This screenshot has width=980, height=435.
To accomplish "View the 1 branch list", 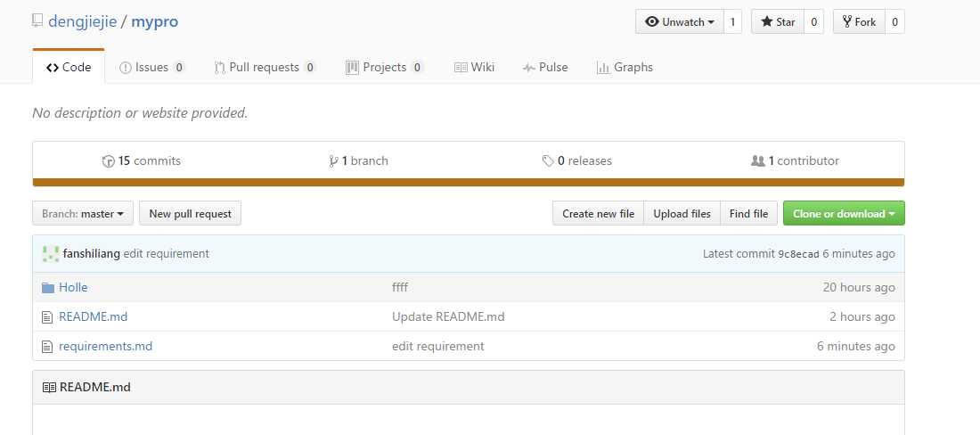I will coord(358,160).
